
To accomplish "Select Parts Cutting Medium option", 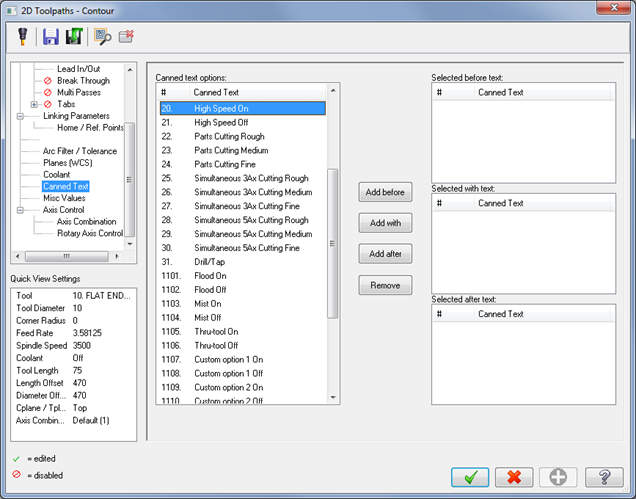I will point(243,151).
